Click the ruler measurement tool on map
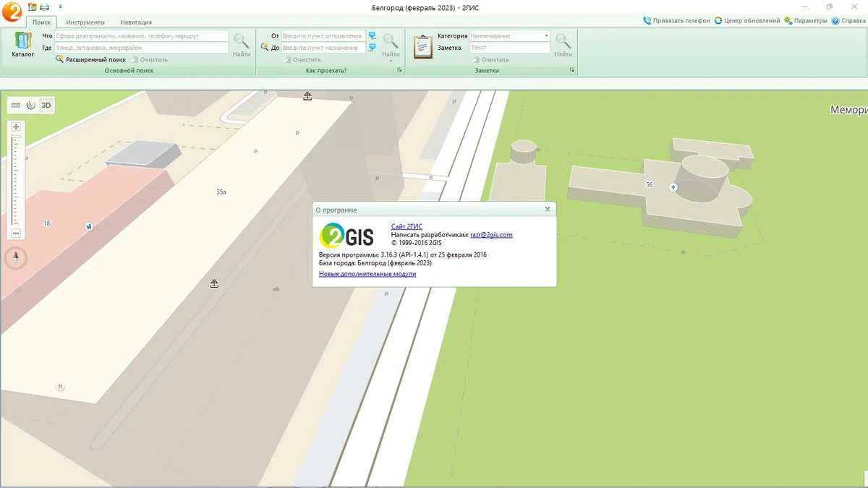This screenshot has height=488, width=868. pyautogui.click(x=16, y=106)
